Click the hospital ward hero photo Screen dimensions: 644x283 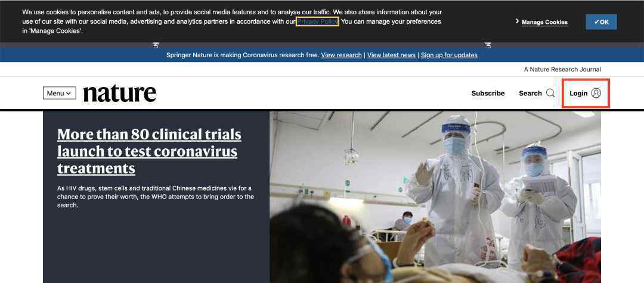[435, 197]
